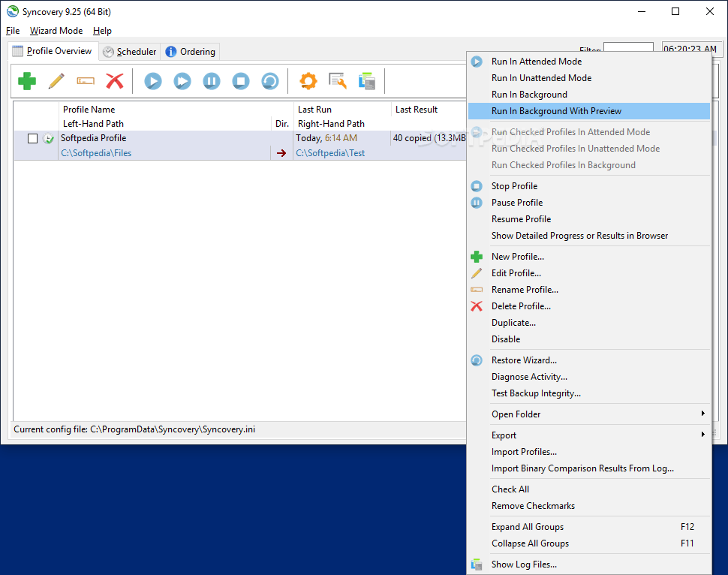Expand the Export submenu arrow
Image resolution: width=728 pixels, height=575 pixels.
tap(703, 435)
